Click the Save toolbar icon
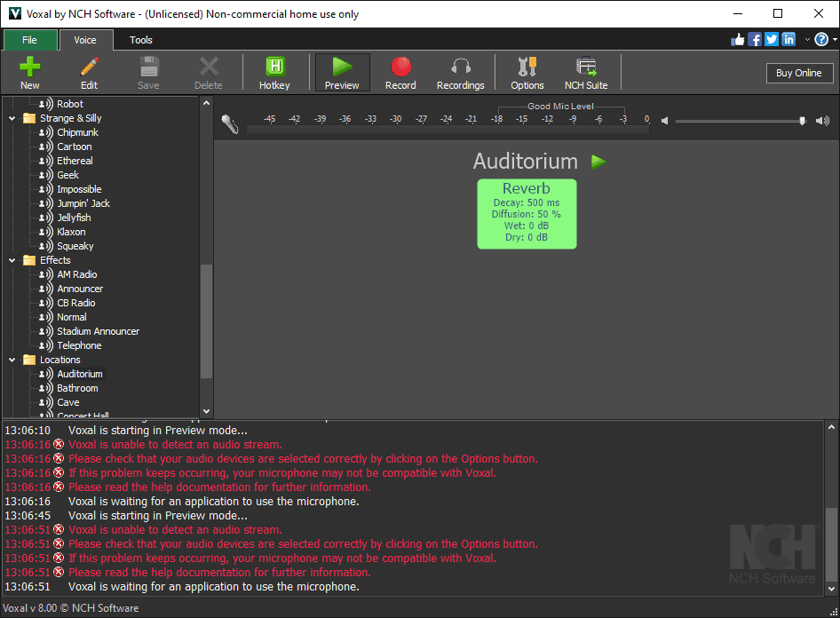Viewport: 840px width, 618px height. click(x=148, y=73)
